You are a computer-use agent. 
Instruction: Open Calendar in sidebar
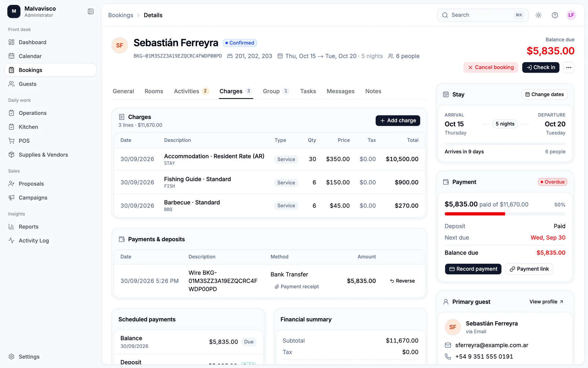click(50, 56)
